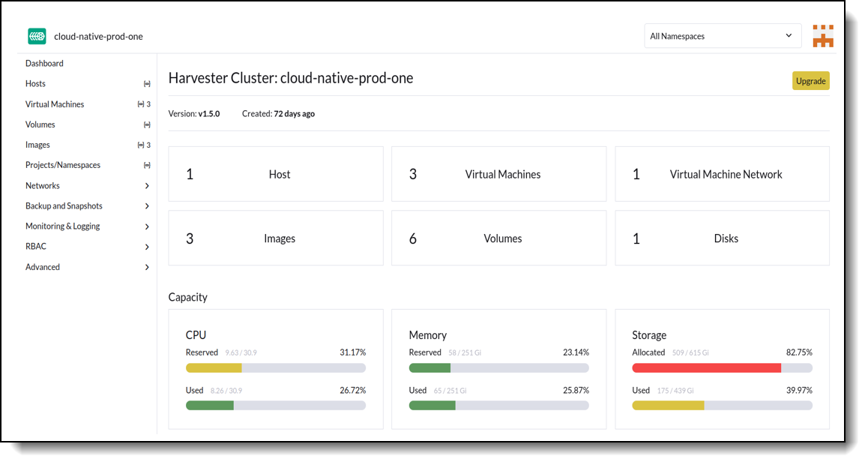
Task: Click the CPU card heading
Action: coord(196,335)
